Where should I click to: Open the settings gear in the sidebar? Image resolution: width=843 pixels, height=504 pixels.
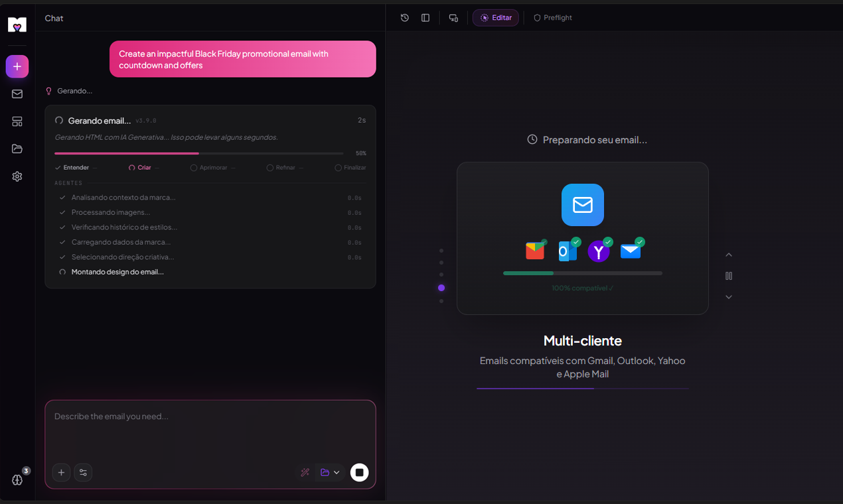point(17,176)
